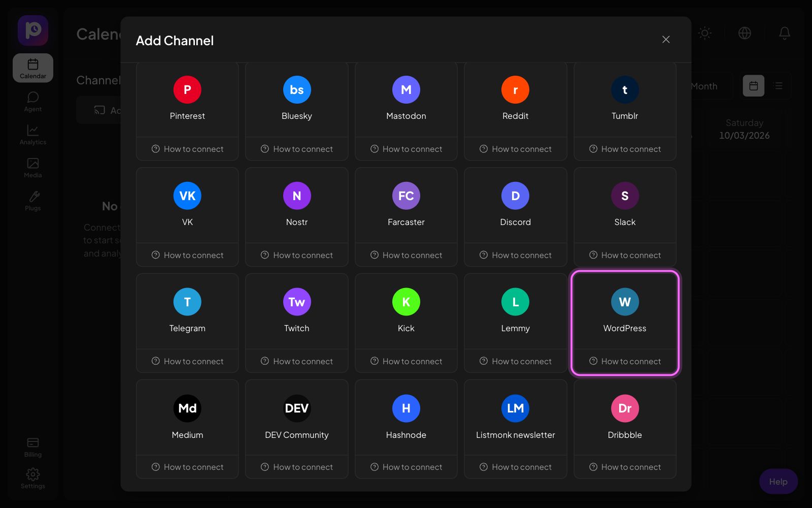The height and width of the screenshot is (508, 812).
Task: Choose the Farcaster channel icon
Action: pyautogui.click(x=406, y=196)
